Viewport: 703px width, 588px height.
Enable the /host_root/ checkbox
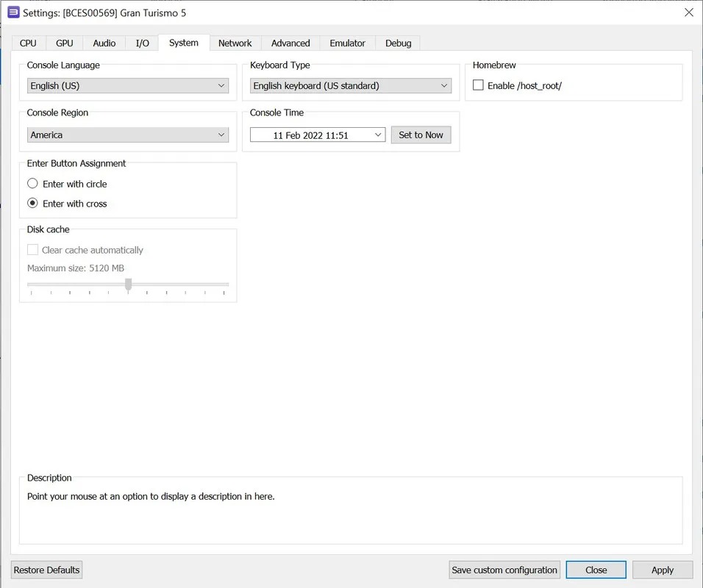(479, 85)
